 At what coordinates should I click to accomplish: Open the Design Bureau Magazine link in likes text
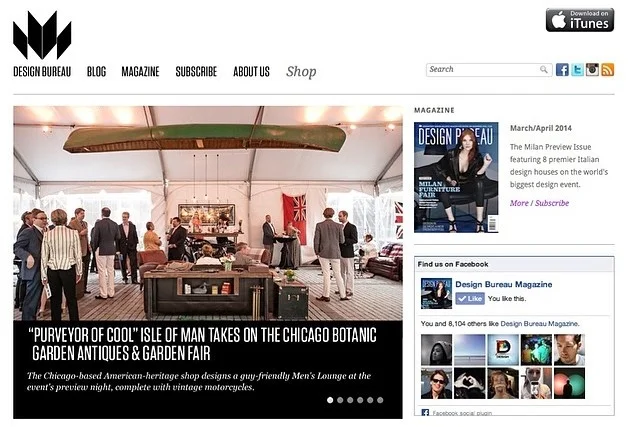pos(539,324)
